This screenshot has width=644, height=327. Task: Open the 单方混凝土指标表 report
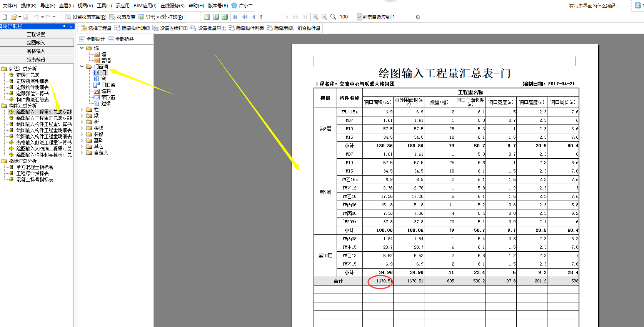35,167
